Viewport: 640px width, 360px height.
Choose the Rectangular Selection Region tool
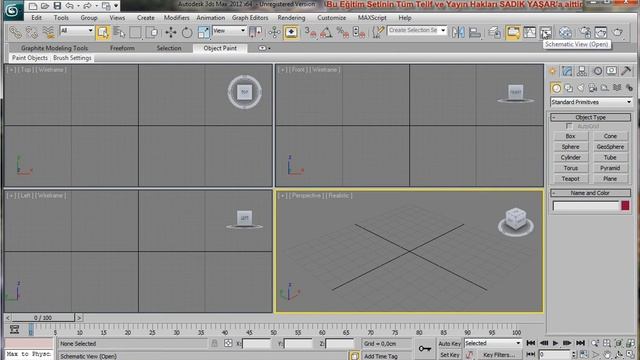click(136, 32)
